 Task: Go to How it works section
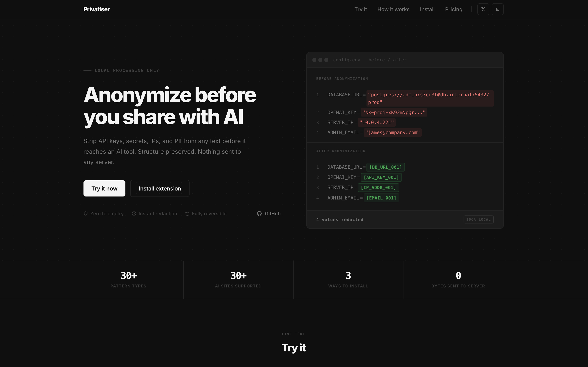coord(393,9)
